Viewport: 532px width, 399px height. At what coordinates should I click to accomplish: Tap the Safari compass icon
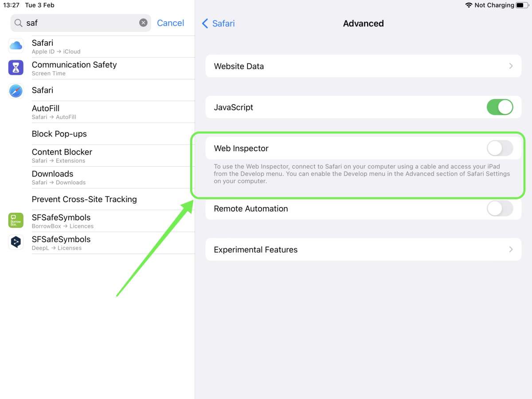click(16, 90)
